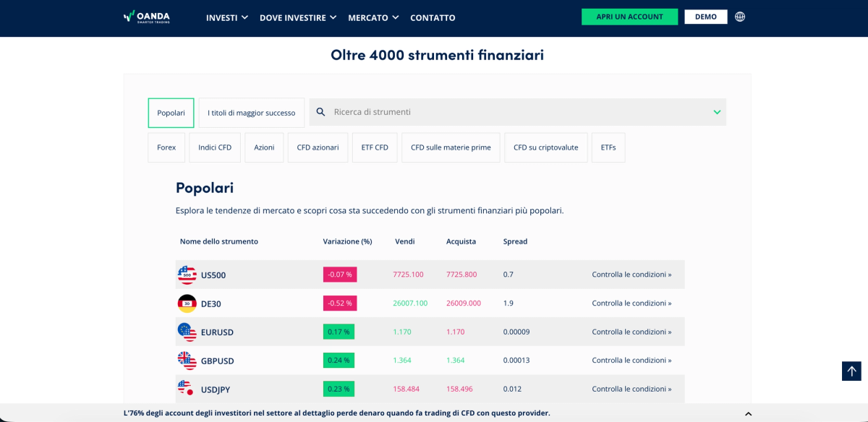Expand the risk warning banner chevron
This screenshot has height=422, width=868.
(748, 414)
